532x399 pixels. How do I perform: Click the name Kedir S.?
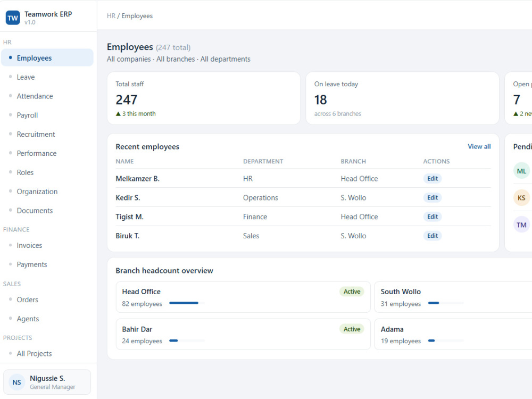click(128, 197)
